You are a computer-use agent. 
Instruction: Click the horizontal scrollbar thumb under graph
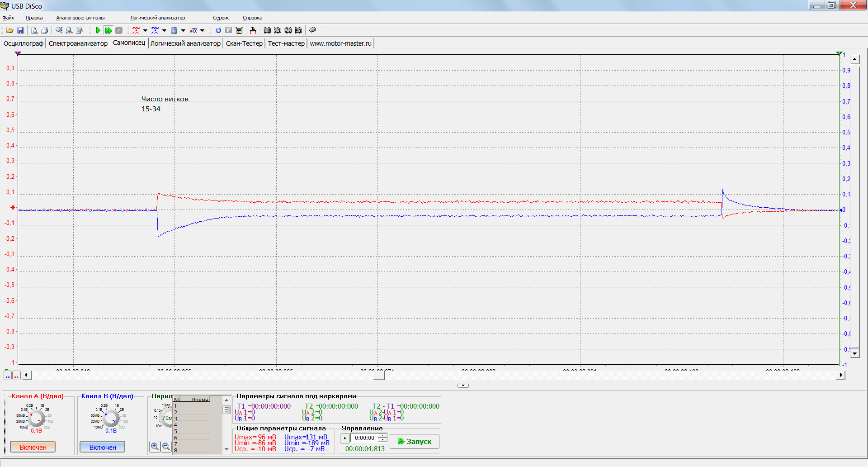coord(378,375)
